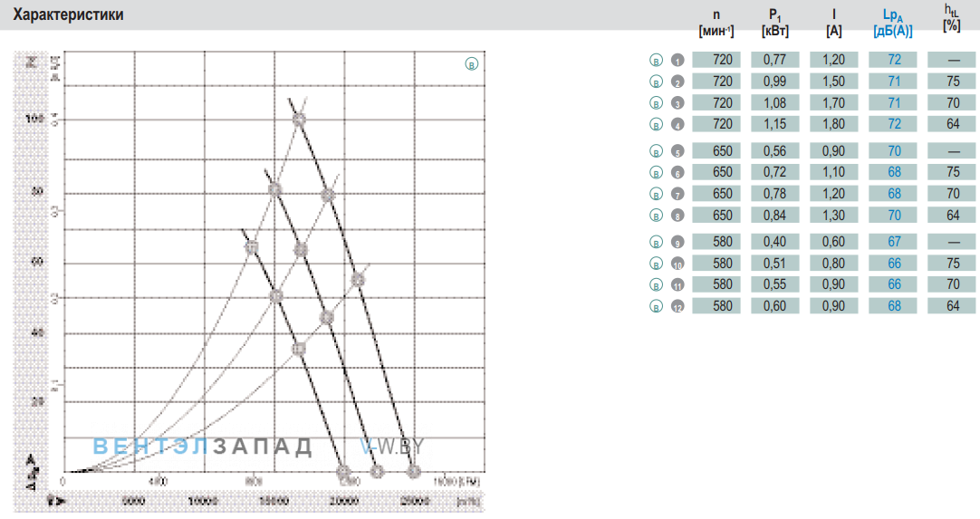980x519 pixels.
Task: Click the B curve icon in row 2
Action: 656,82
